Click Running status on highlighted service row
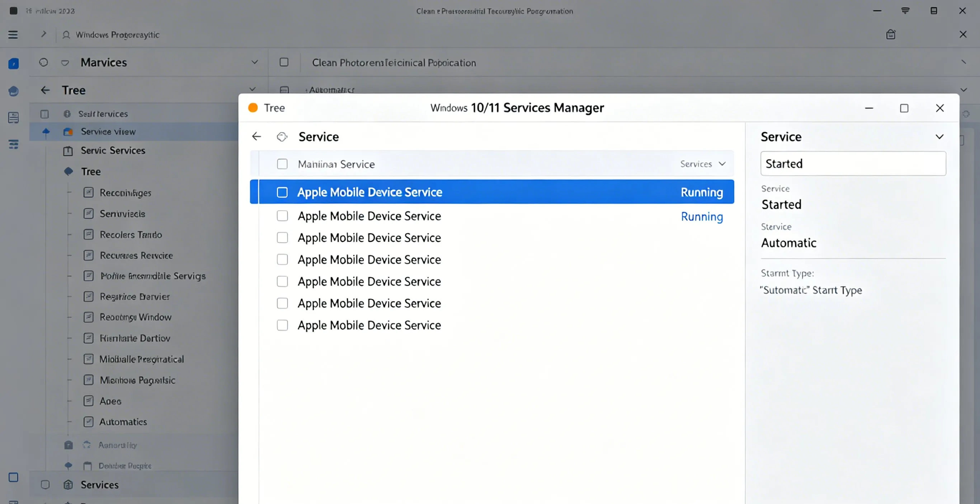 pos(702,192)
